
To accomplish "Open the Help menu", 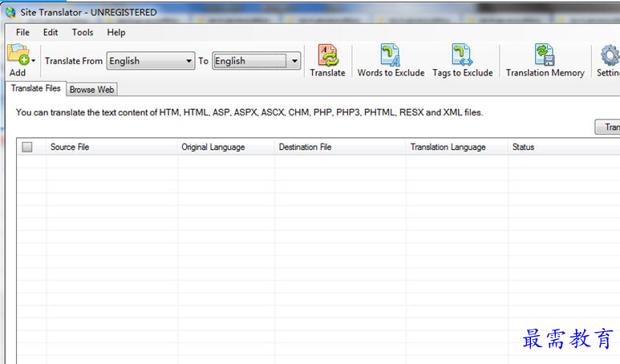I will click(116, 32).
